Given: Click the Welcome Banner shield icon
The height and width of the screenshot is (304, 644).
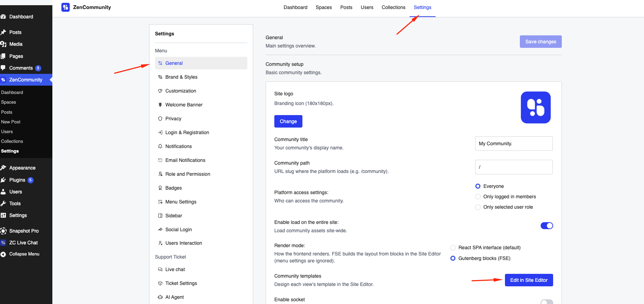Looking at the screenshot, I should point(160,105).
